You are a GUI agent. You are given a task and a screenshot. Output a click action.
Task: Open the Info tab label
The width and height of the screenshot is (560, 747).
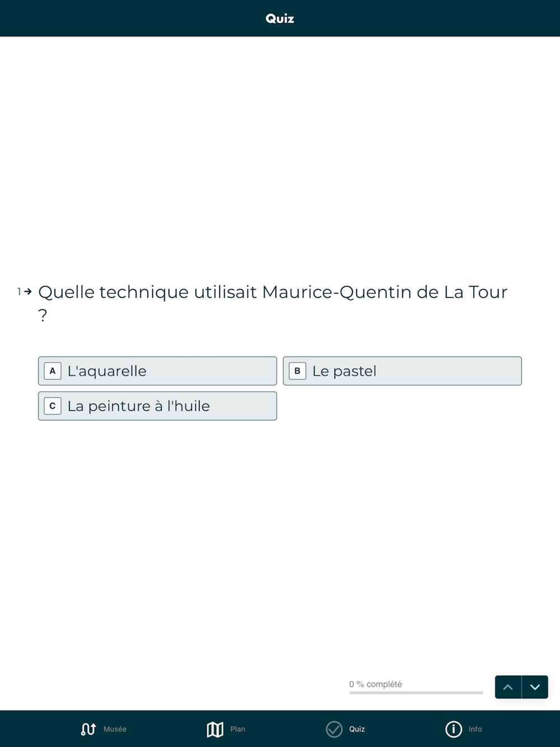475,729
